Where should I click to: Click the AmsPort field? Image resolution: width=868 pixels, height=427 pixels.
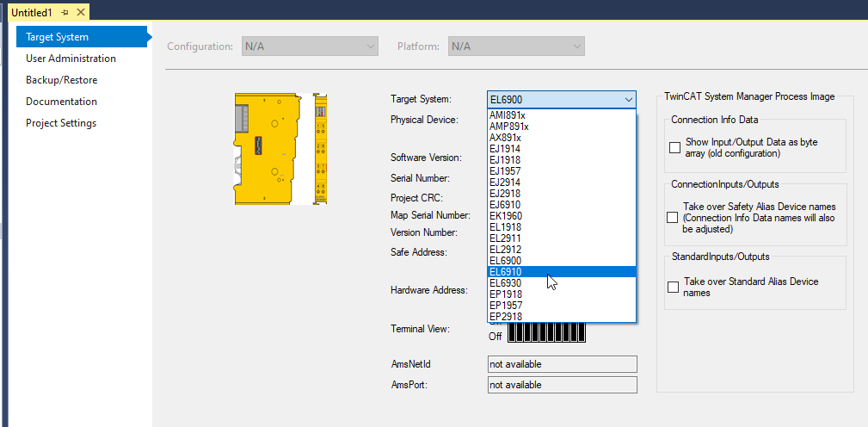coord(563,384)
